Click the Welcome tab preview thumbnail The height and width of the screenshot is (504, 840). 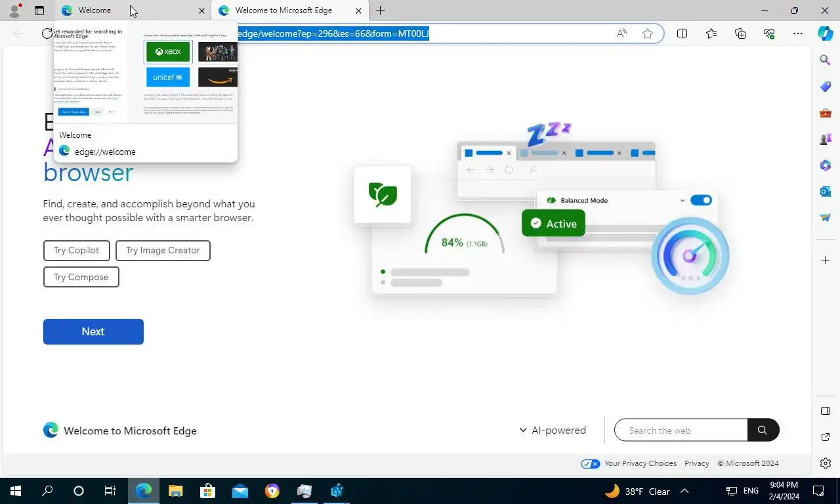click(x=145, y=73)
